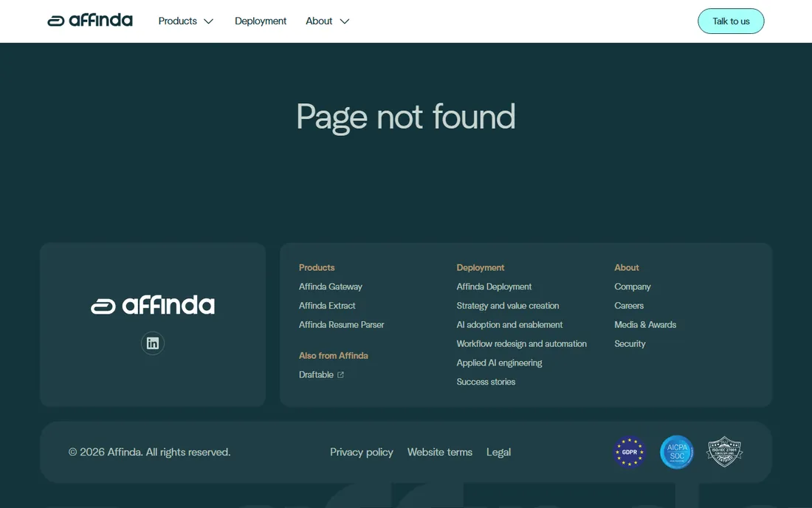Screen dimensions: 812x508
Task: Open the Media & Awards link
Action: (x=645, y=325)
